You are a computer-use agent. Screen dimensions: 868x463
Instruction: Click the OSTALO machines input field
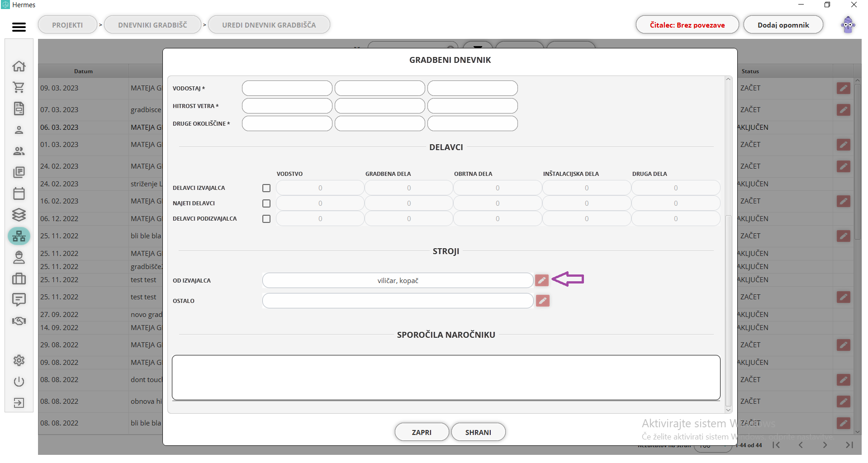tap(398, 301)
